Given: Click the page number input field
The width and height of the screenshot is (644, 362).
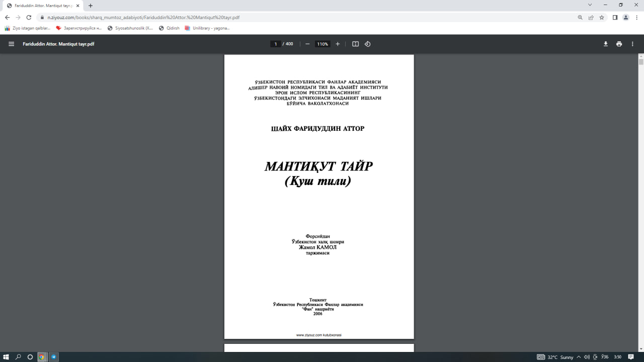Looking at the screenshot, I should [x=275, y=44].
